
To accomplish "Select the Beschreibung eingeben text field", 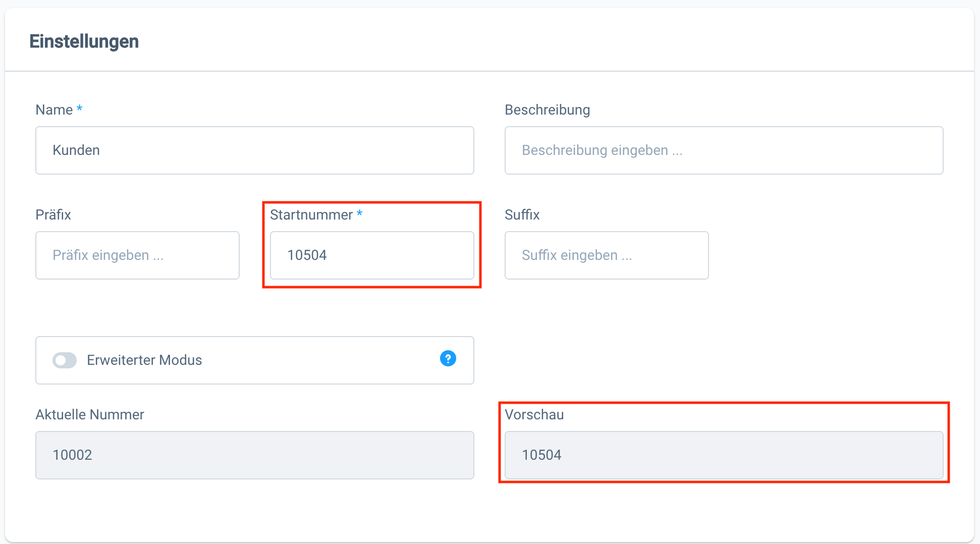I will click(x=724, y=150).
